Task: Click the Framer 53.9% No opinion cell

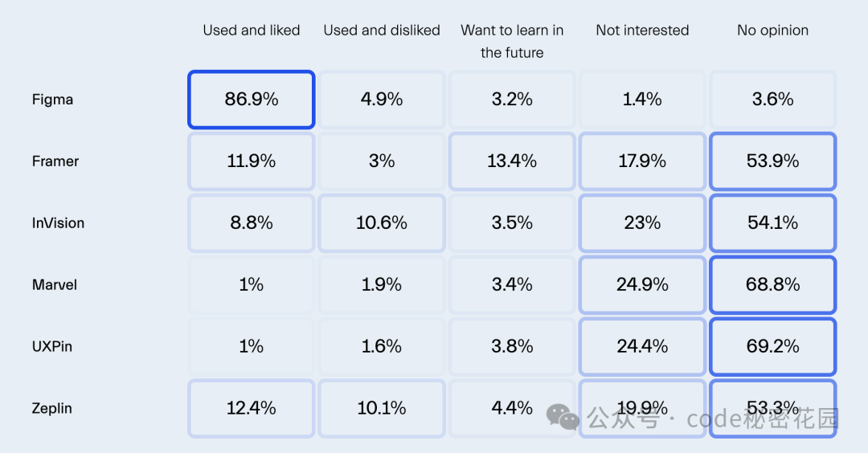Action: [x=773, y=161]
